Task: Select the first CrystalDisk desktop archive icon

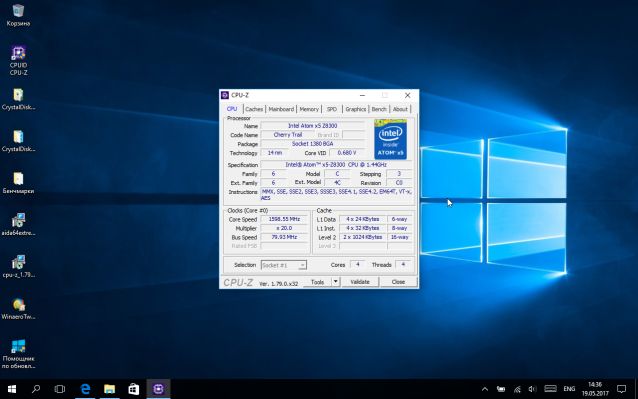Action: click(18, 100)
